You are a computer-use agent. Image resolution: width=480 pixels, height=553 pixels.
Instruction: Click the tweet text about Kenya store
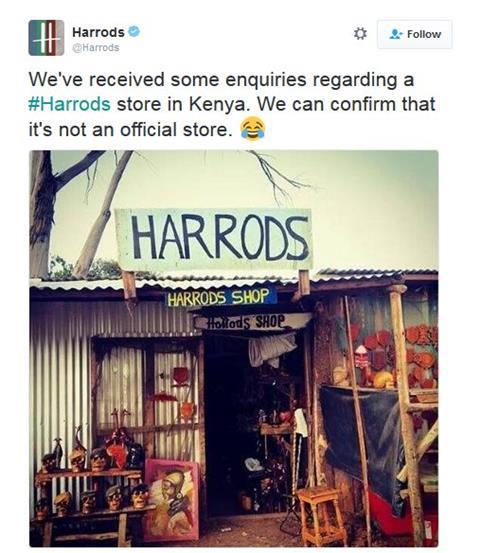[x=232, y=104]
